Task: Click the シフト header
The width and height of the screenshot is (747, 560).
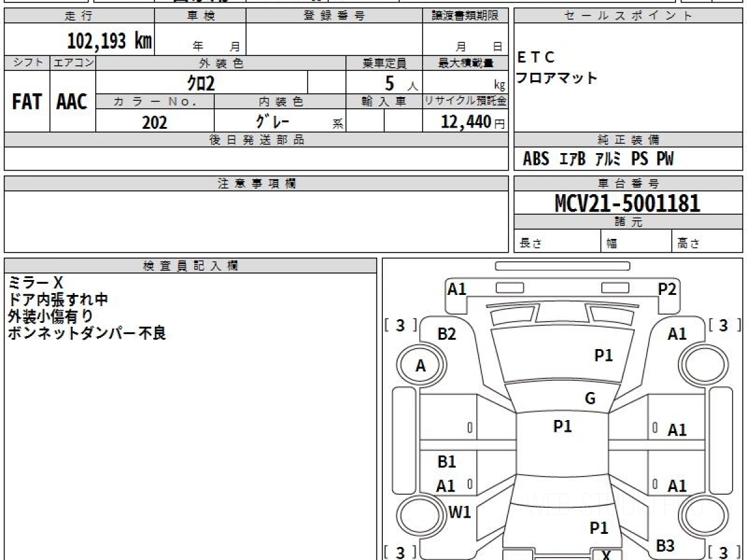Action: click(x=27, y=63)
